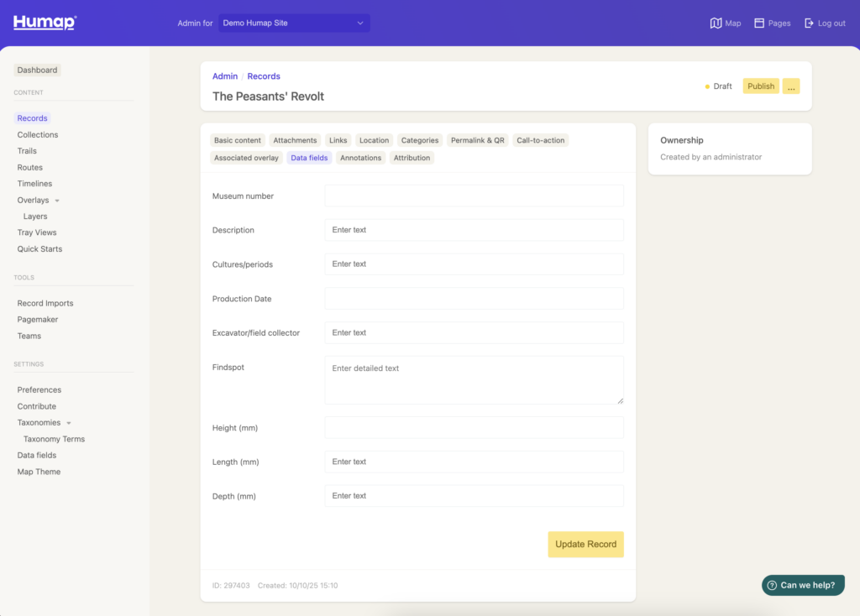Open the Demo Humap Site dropdown
The width and height of the screenshot is (860, 616).
tap(294, 23)
